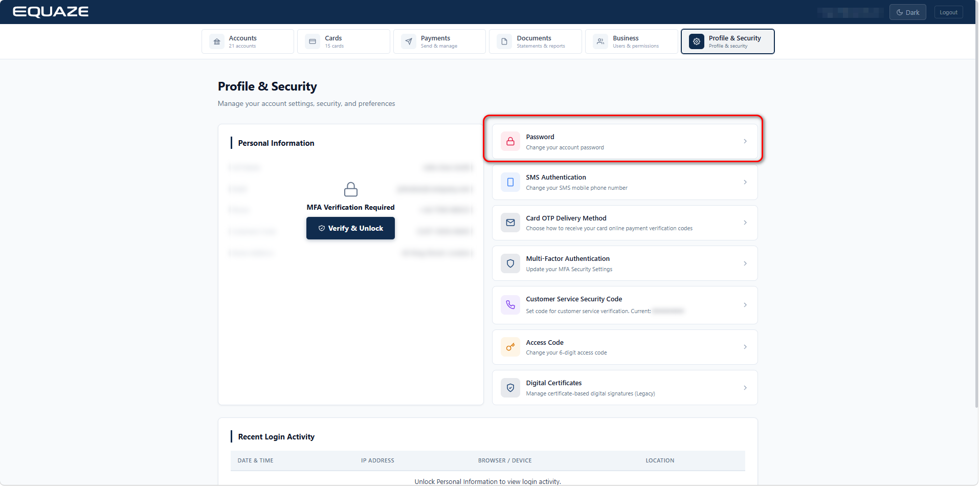The image size is (980, 486).
Task: Click the Payments paper plane icon
Action: tap(409, 41)
